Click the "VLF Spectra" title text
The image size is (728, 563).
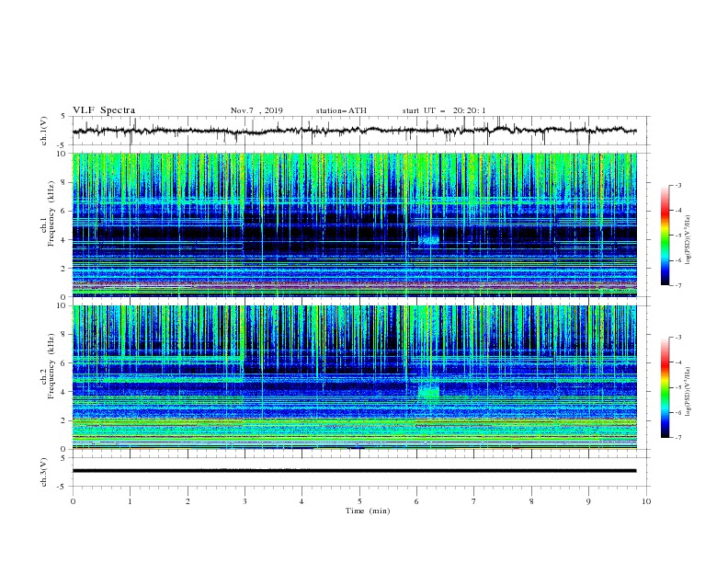[x=104, y=110]
